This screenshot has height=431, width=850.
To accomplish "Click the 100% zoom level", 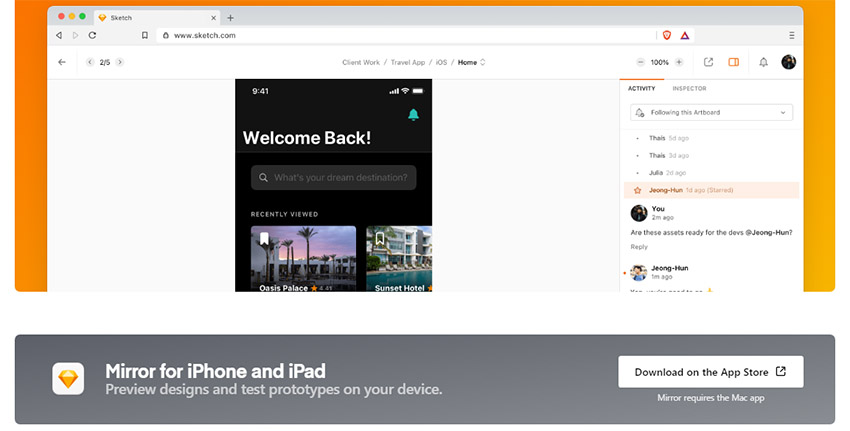I will [660, 62].
